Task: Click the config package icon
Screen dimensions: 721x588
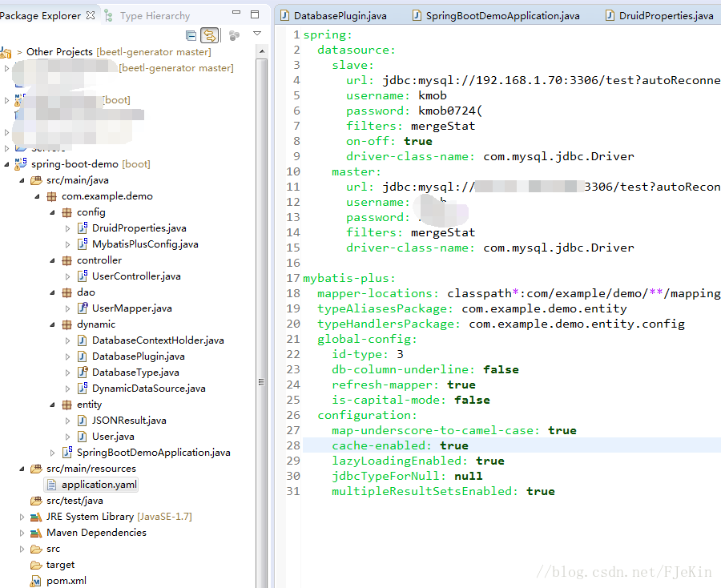Action: click(x=66, y=212)
